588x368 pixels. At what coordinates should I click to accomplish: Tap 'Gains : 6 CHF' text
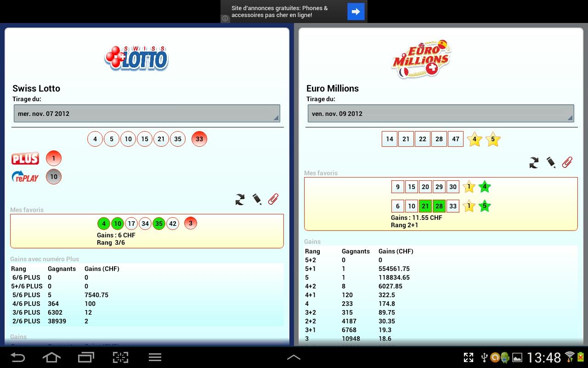coord(116,235)
